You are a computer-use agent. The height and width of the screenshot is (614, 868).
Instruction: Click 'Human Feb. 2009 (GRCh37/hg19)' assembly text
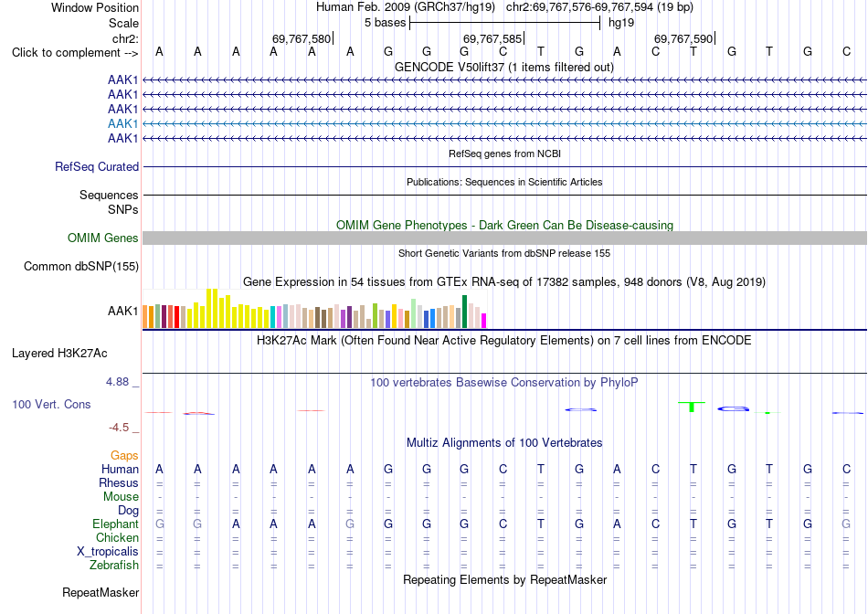408,7
